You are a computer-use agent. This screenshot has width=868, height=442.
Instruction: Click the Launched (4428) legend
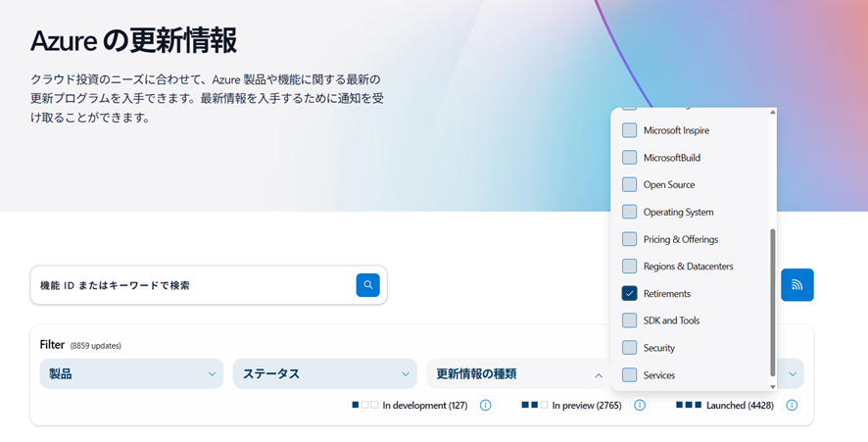click(x=725, y=405)
